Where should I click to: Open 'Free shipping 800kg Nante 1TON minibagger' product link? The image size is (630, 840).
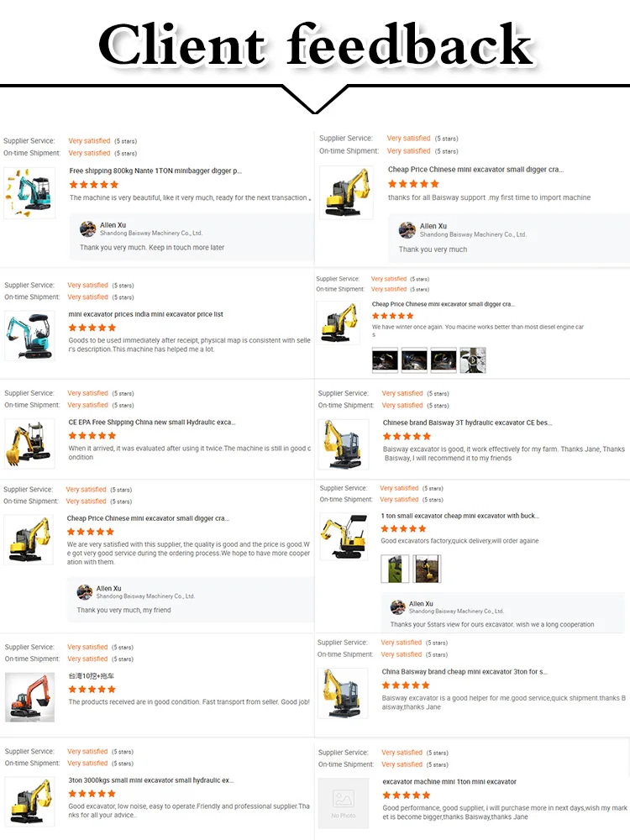[x=155, y=171]
